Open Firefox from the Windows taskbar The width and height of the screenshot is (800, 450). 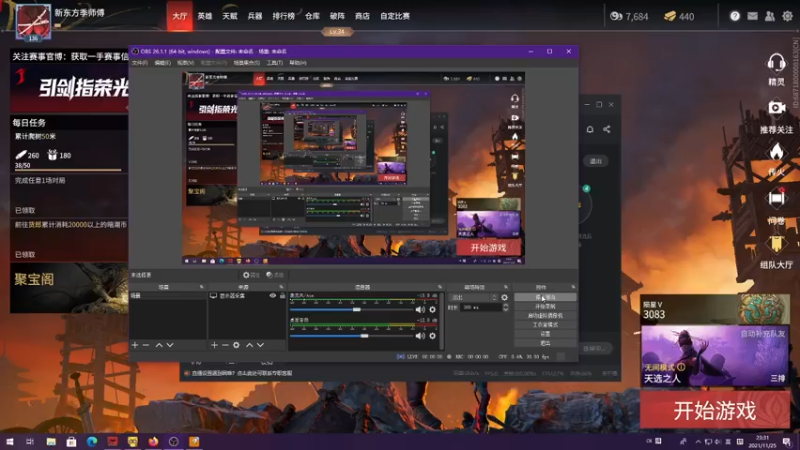point(153,441)
